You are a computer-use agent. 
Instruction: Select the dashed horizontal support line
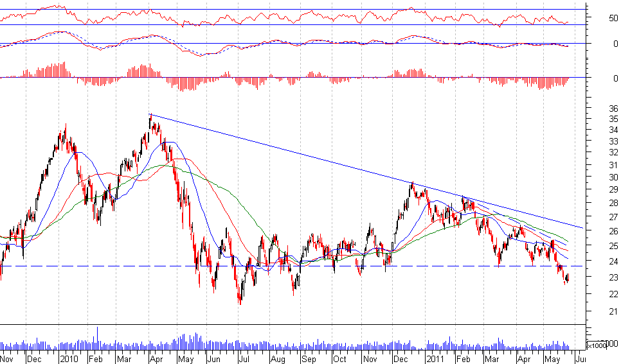(x=291, y=266)
